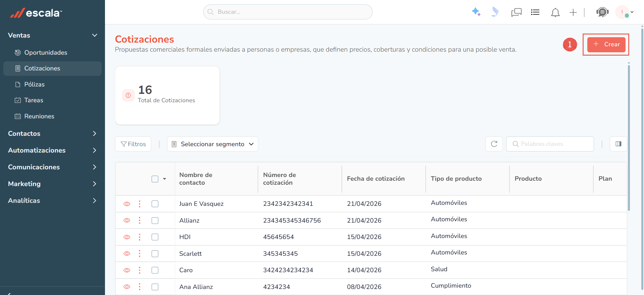The image size is (644, 295).
Task: Click the vertical page scrollbar
Action: (629, 137)
